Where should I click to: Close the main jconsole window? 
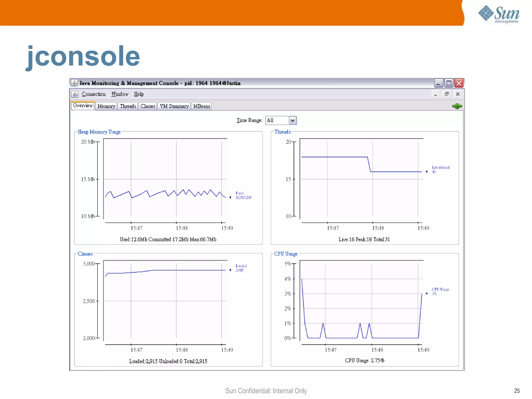tap(459, 83)
